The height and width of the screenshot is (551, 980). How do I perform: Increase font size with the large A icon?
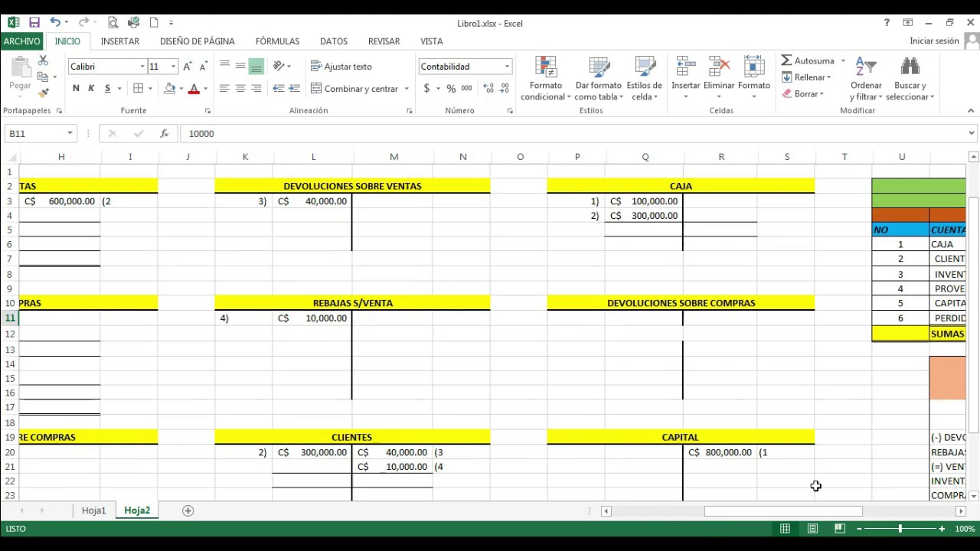[188, 67]
